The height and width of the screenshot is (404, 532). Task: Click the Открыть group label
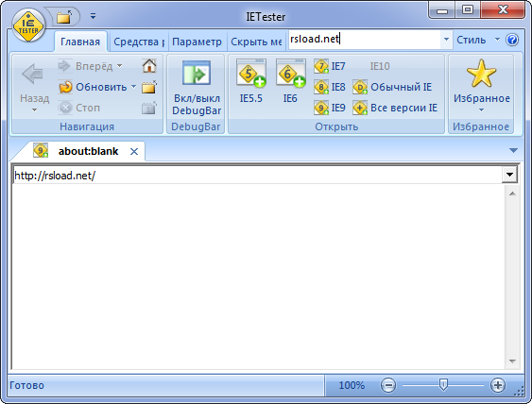point(336,126)
